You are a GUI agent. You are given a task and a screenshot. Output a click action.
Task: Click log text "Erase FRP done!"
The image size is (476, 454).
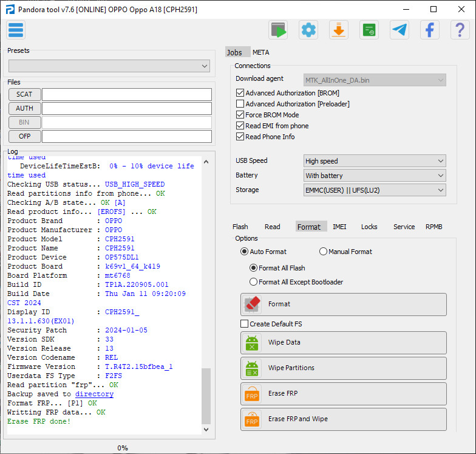(x=39, y=421)
